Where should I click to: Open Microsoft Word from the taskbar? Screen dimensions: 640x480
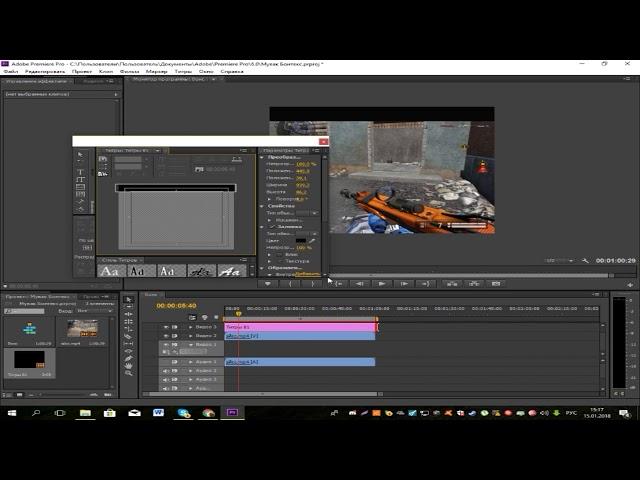tap(158, 413)
